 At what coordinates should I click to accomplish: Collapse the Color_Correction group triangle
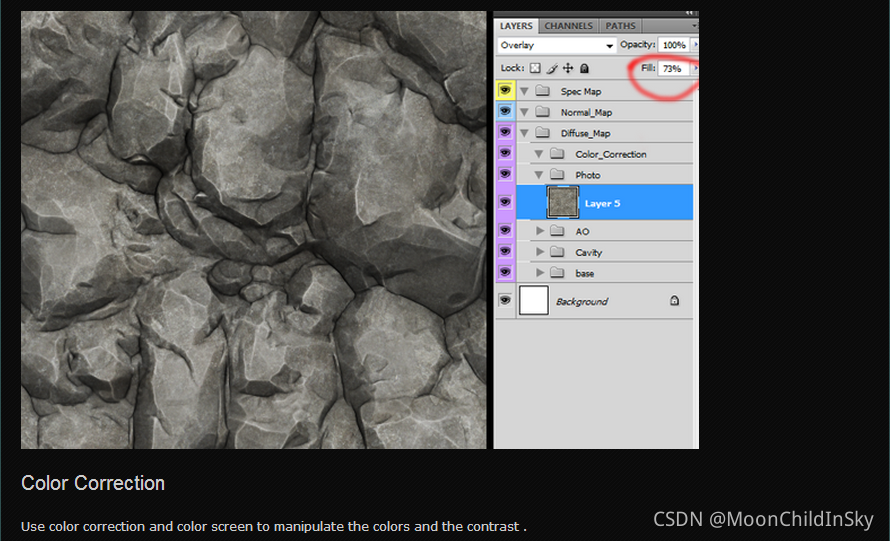(x=539, y=154)
